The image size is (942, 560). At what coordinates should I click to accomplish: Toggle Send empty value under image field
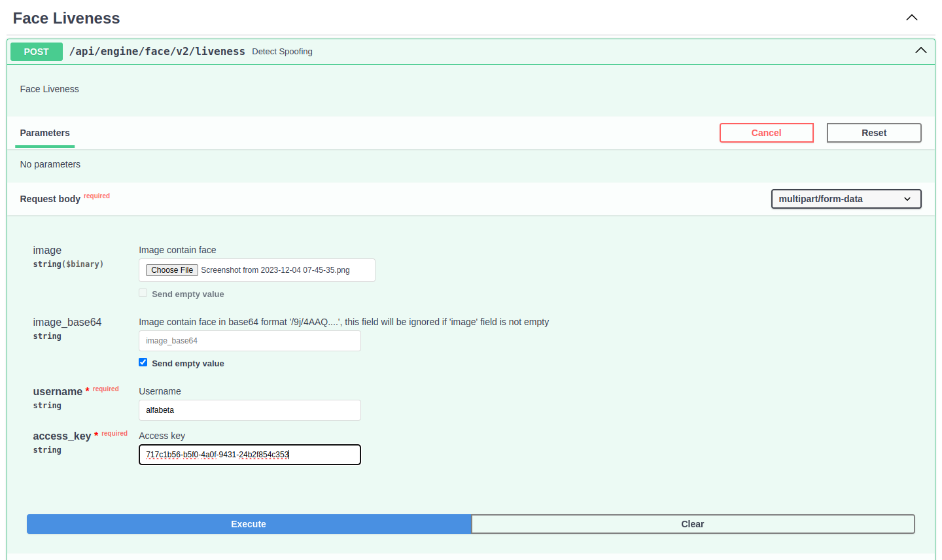[x=143, y=293]
